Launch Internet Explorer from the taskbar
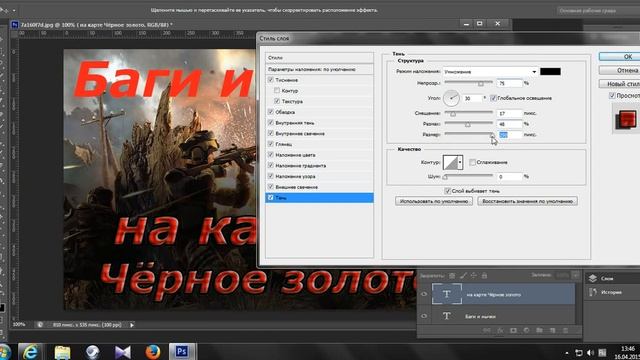 click(31, 352)
